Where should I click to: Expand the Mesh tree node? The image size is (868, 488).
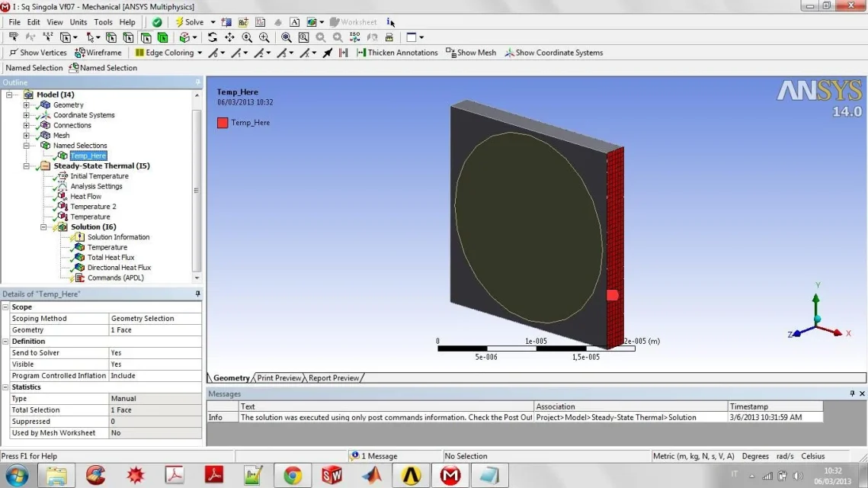[26, 135]
